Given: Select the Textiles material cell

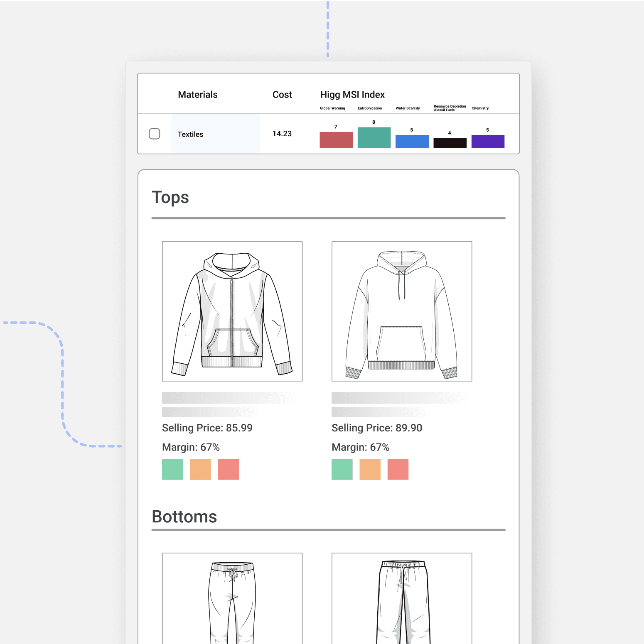Looking at the screenshot, I should coord(216,134).
